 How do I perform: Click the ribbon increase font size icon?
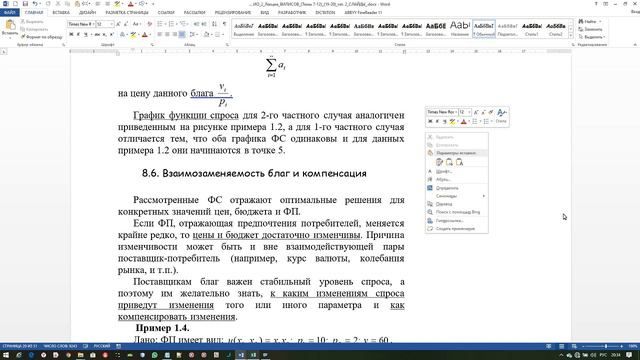pyautogui.click(x=118, y=24)
